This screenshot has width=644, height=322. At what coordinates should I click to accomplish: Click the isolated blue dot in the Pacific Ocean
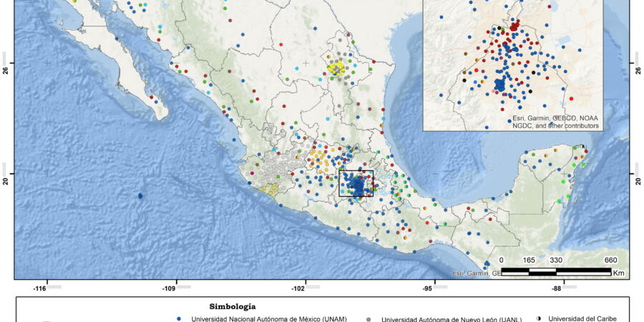point(140,195)
